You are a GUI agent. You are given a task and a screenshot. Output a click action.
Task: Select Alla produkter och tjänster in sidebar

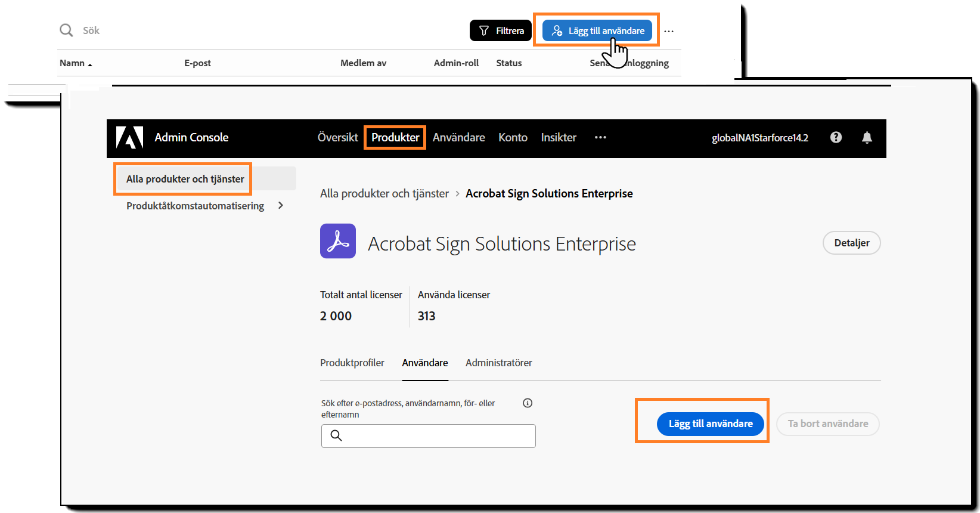pyautogui.click(x=206, y=178)
